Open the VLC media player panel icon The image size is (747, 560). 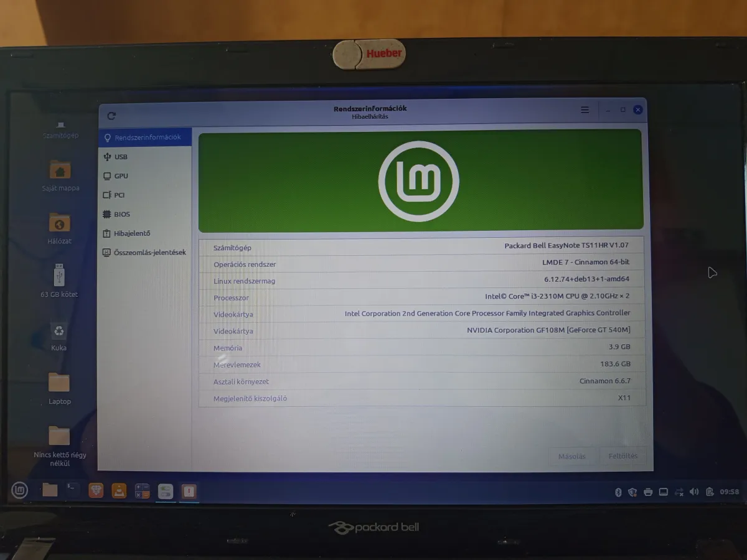(x=119, y=491)
